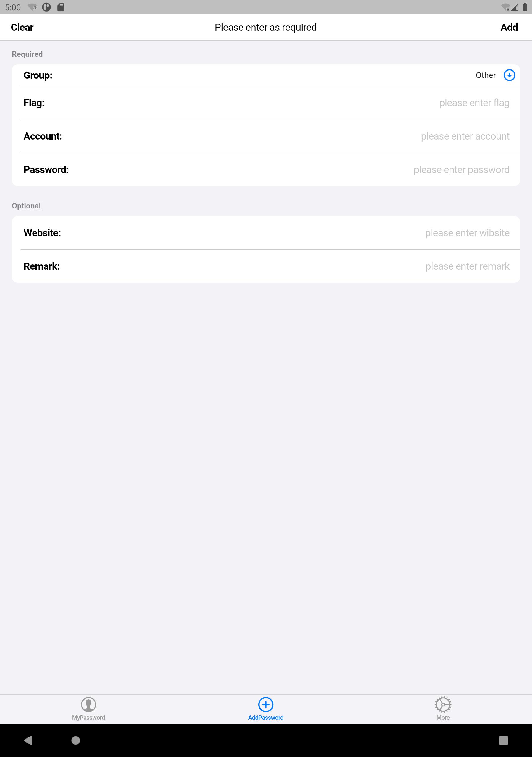Switch to the More tab label
The height and width of the screenshot is (757, 532).
(443, 718)
